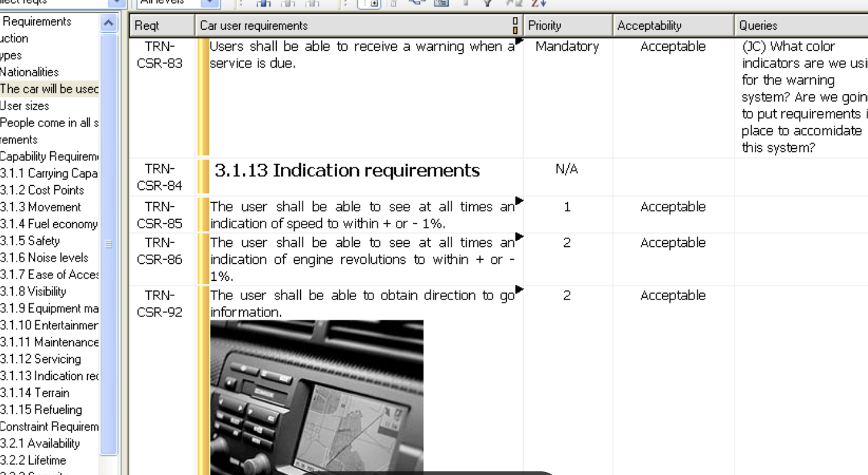Select 'The car will be used' tree item
The image size is (868, 475).
click(x=49, y=88)
